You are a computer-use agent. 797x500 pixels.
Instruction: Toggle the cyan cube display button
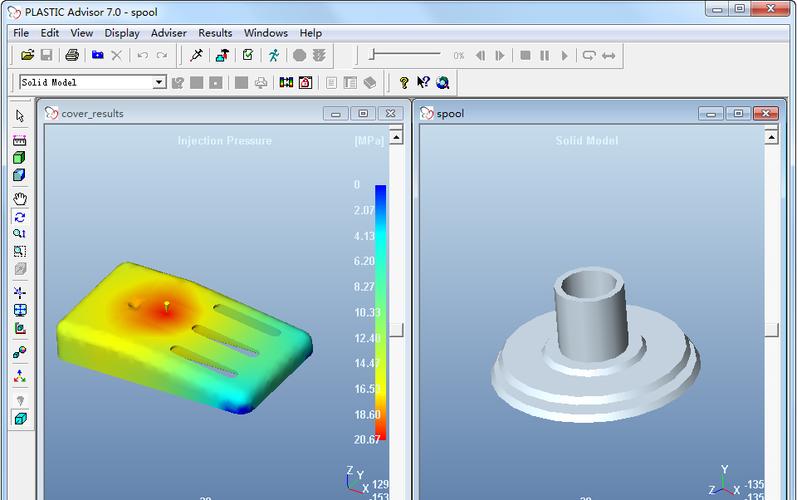pos(20,418)
